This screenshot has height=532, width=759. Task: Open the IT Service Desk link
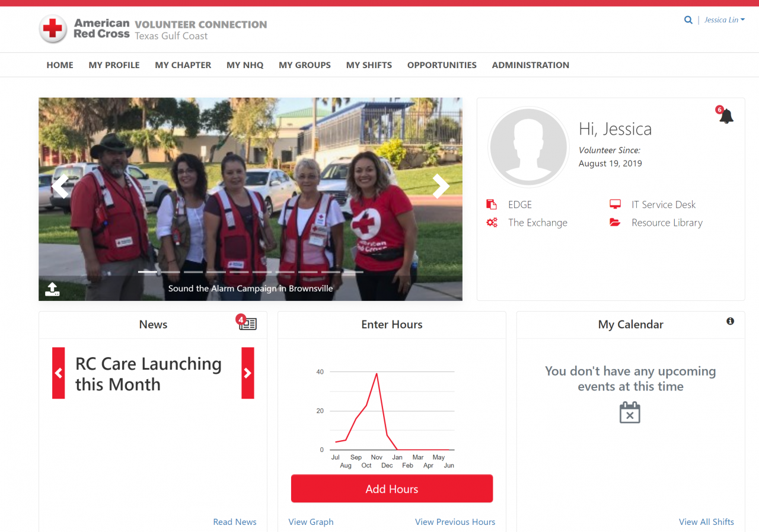tap(664, 204)
